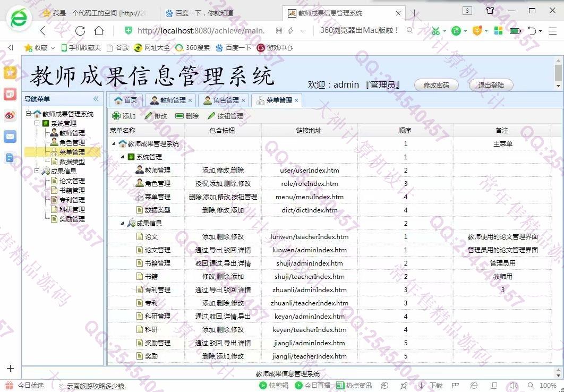The width and height of the screenshot is (564, 392).
Task: Select the 科研管理 row in grid
Action: pos(330,316)
